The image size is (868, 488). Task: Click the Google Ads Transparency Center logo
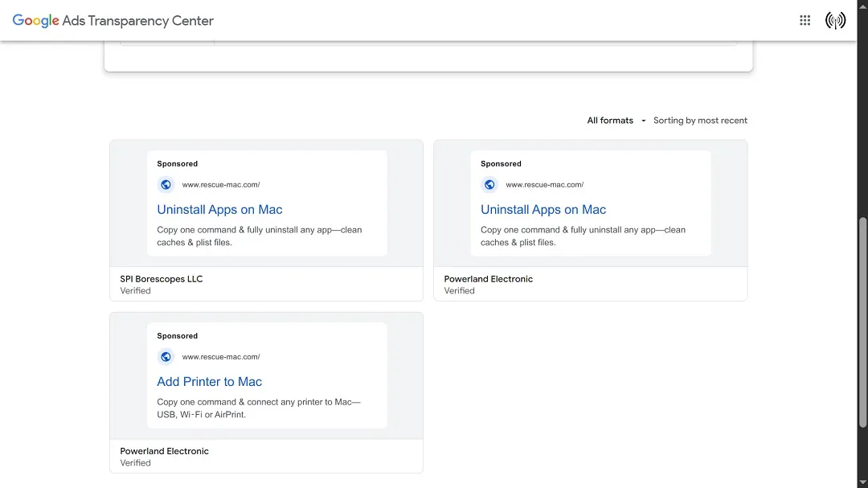[x=113, y=20]
